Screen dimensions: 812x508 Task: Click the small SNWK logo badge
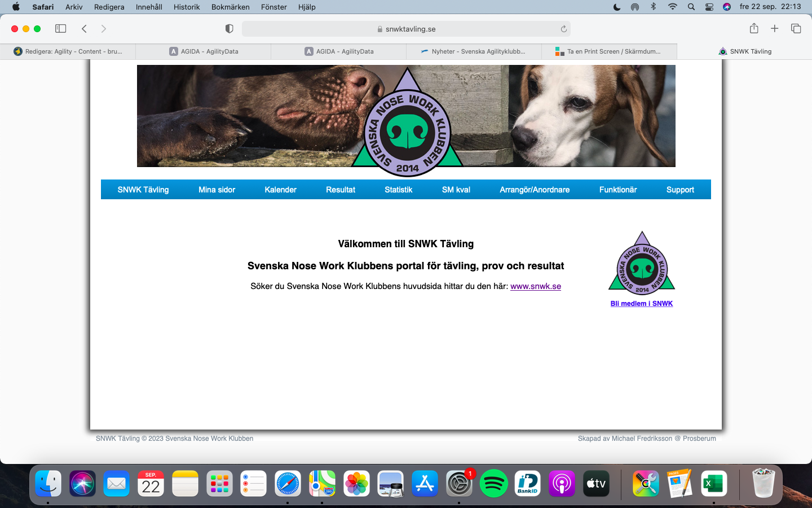(x=642, y=264)
